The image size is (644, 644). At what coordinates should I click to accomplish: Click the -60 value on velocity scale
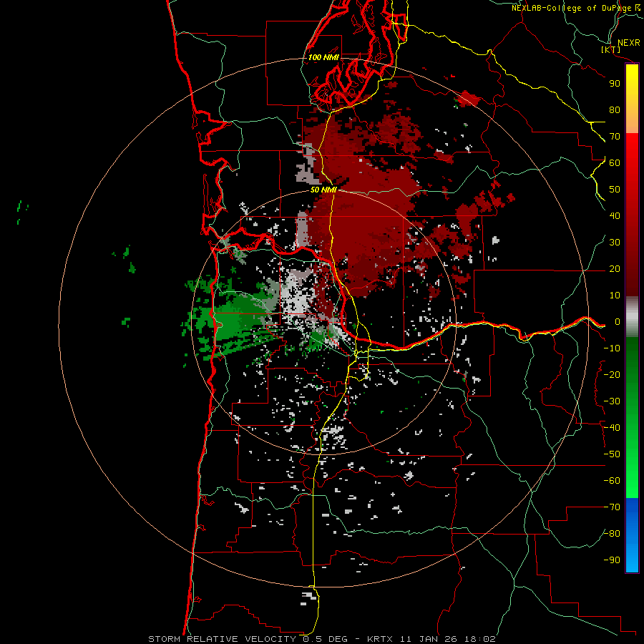(612, 481)
